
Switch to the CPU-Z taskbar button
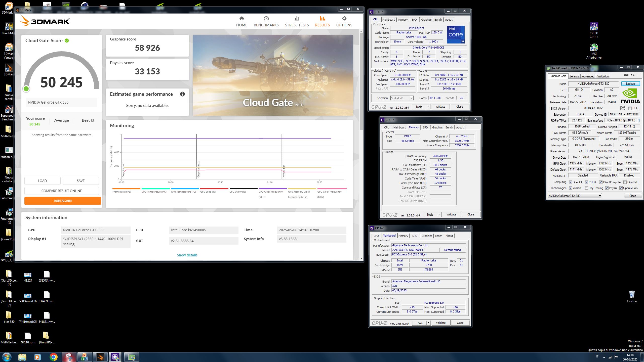(x=115, y=357)
